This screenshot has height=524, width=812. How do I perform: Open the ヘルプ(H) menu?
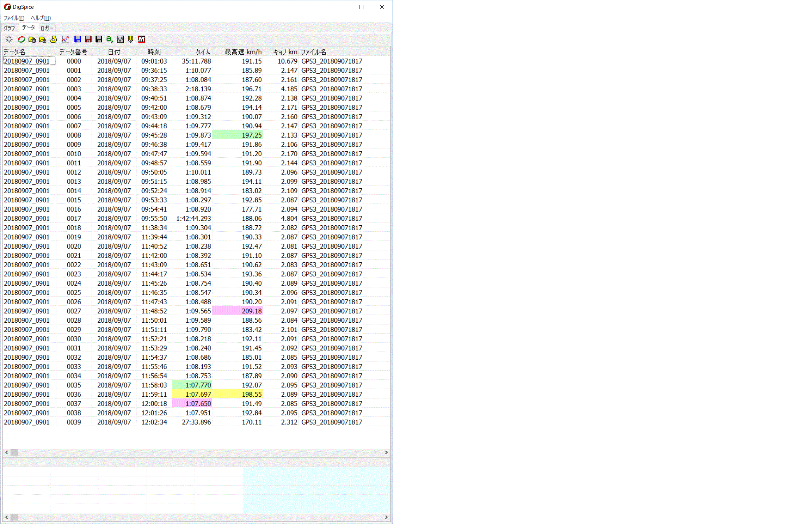41,18
